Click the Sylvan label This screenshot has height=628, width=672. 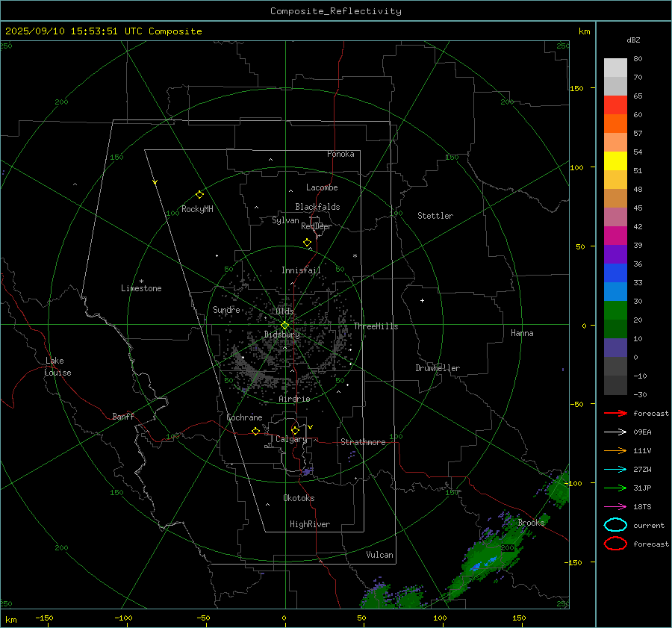(285, 220)
